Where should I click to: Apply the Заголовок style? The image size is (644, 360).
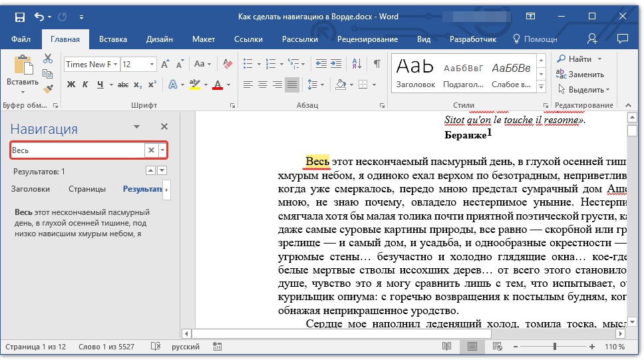tap(415, 73)
